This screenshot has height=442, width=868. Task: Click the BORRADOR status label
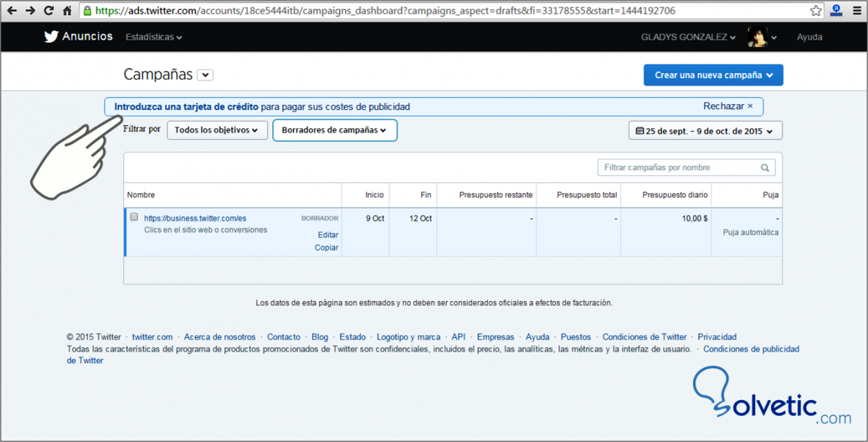(320, 218)
